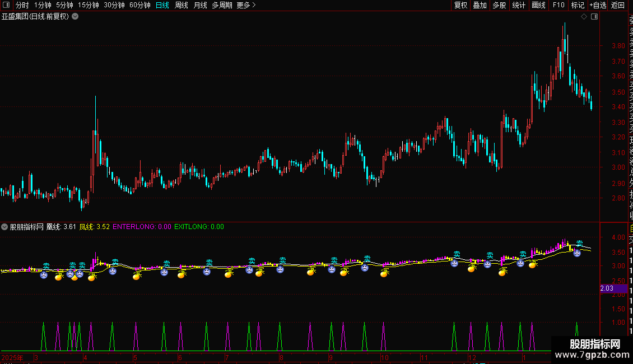Click the 复权 button
633x364 pixels.
(460, 5)
